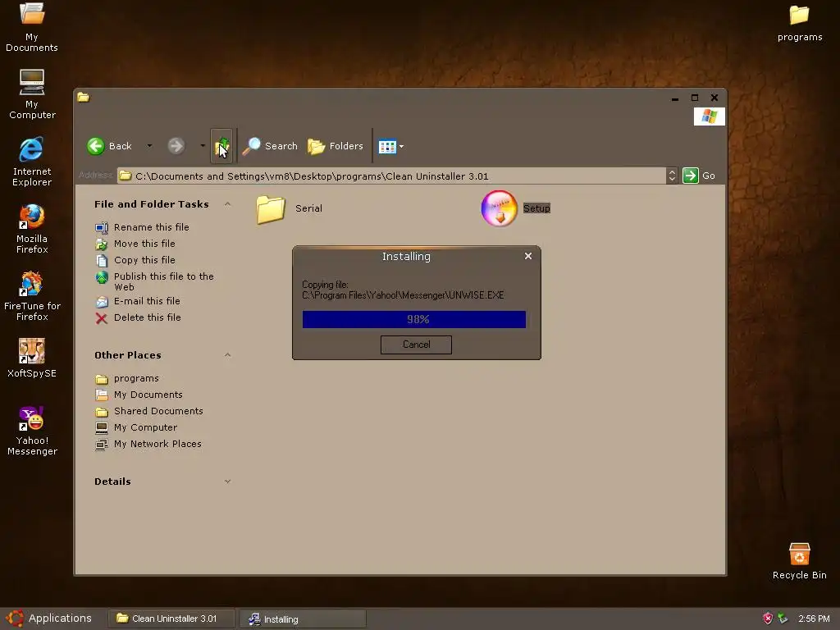The width and height of the screenshot is (840, 630).
Task: Click Rename this file
Action: tap(151, 227)
